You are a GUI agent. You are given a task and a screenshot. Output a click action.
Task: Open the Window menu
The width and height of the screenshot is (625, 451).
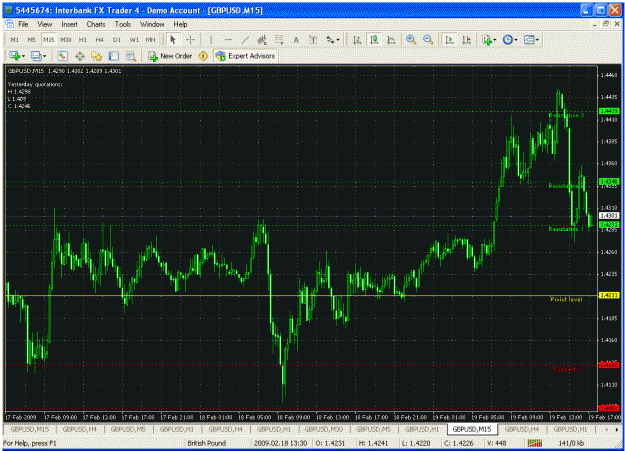[152, 24]
